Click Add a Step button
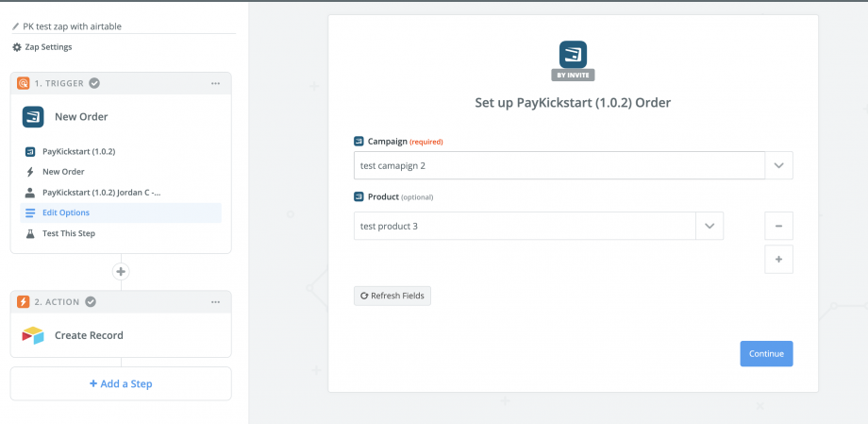The image size is (868, 424). click(121, 383)
